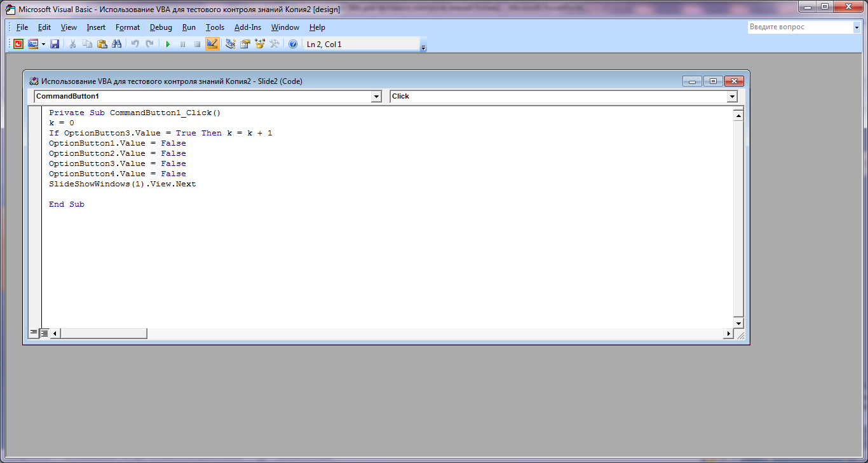Click the Paste clipboard icon

102,44
